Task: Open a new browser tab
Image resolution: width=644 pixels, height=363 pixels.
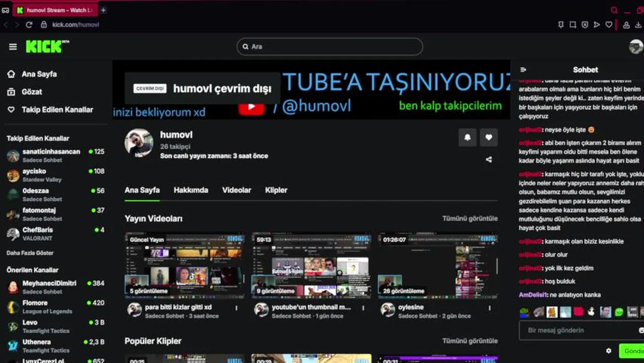Action: click(x=103, y=10)
